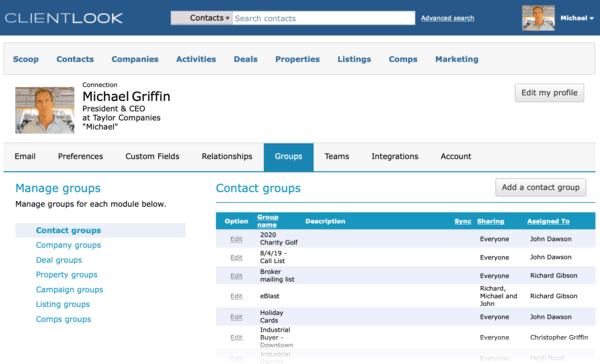This screenshot has height=364, width=600.
Task: Open Company groups in the sidebar
Action: [x=68, y=245]
